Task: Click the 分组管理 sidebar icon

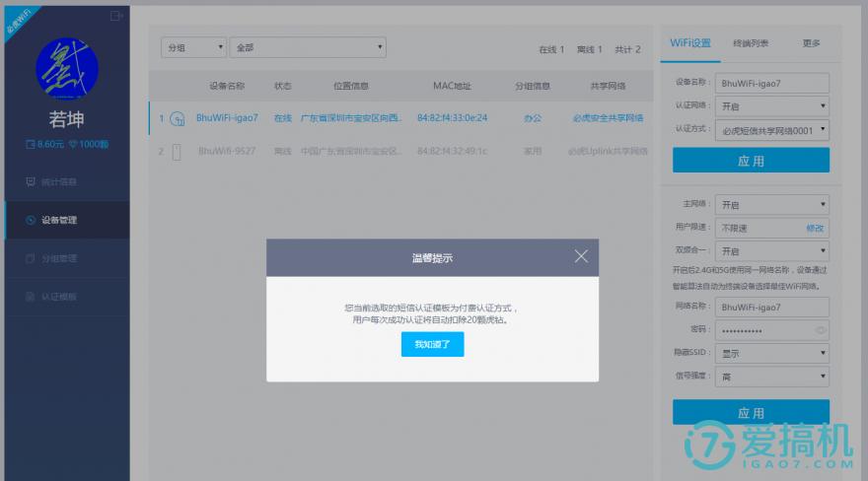Action: [31, 258]
